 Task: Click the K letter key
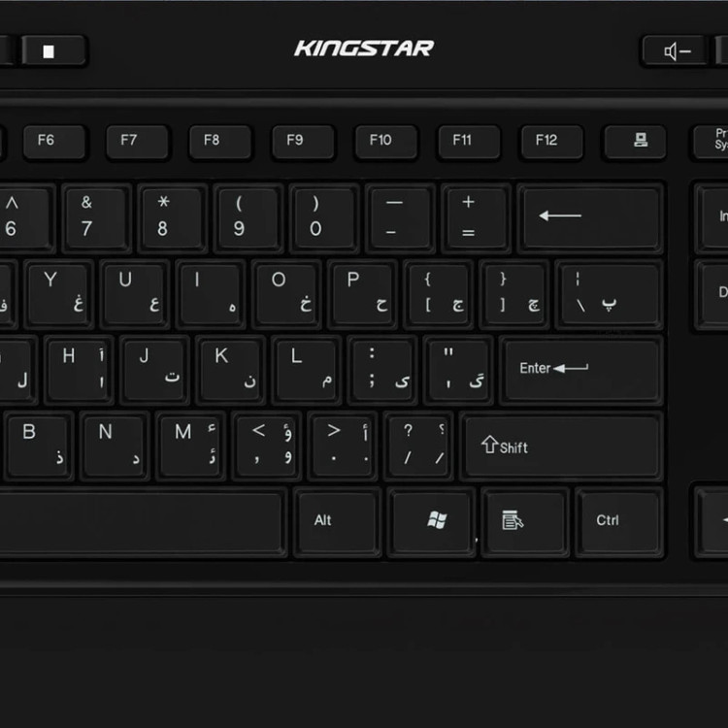(x=231, y=370)
